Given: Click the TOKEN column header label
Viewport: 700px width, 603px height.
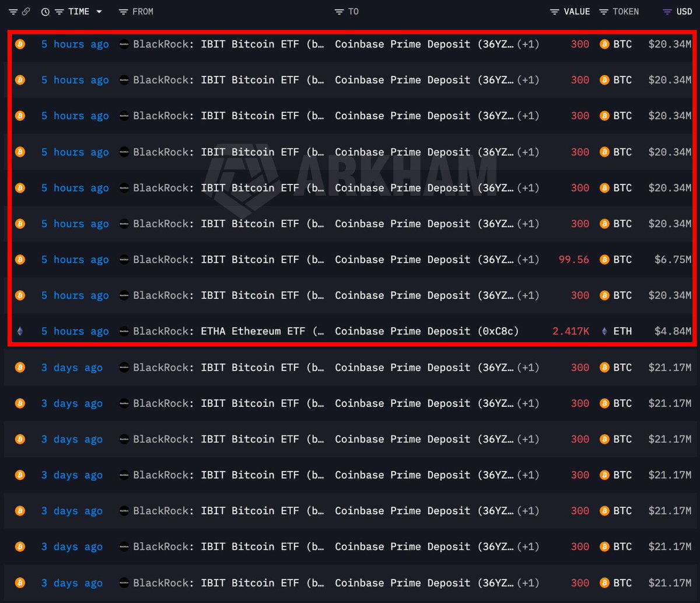Looking at the screenshot, I should tap(626, 12).
